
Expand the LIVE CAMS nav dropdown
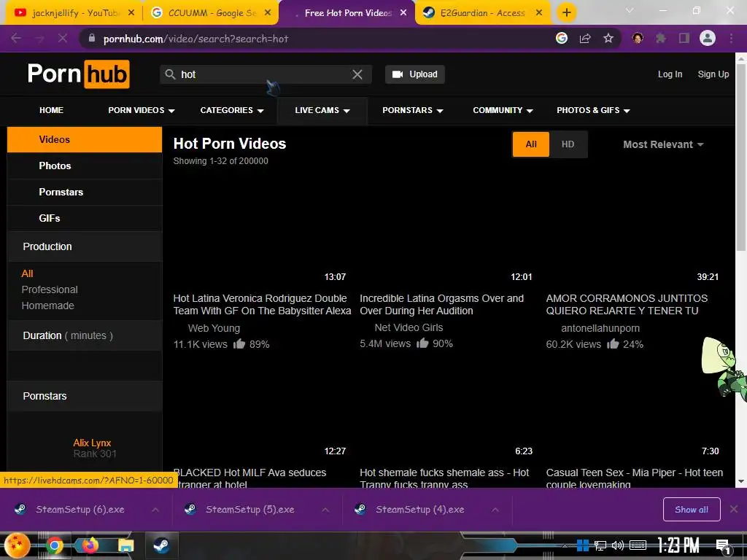[322, 110]
